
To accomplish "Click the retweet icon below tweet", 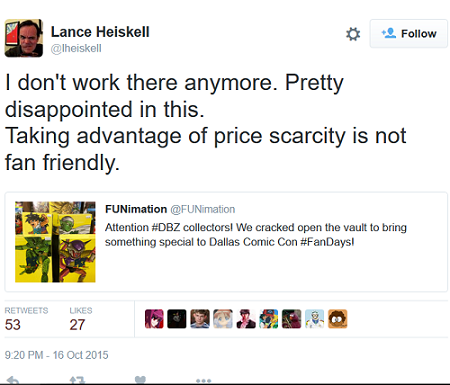I will (77, 380).
